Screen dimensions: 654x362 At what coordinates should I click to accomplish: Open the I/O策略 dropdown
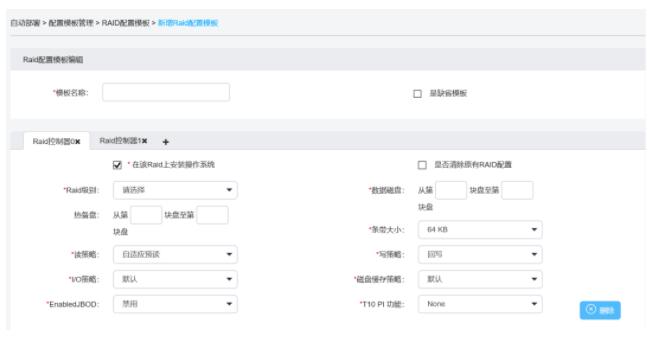point(175,279)
